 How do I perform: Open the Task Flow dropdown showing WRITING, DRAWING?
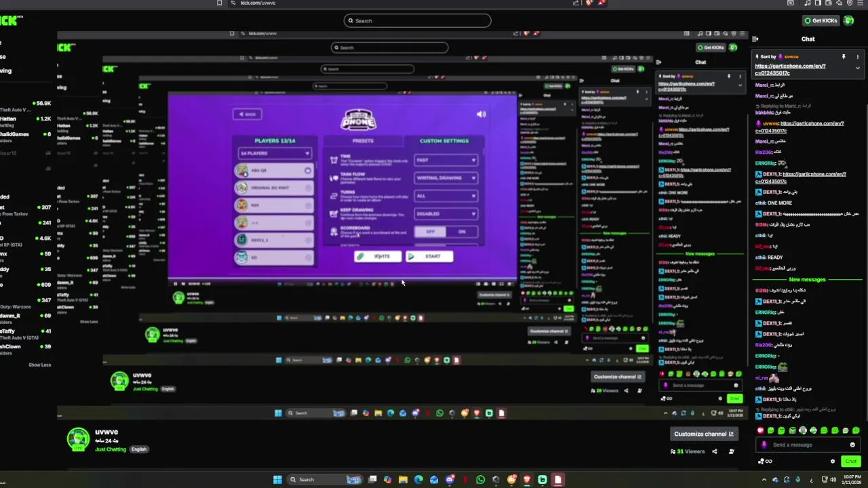(446, 178)
